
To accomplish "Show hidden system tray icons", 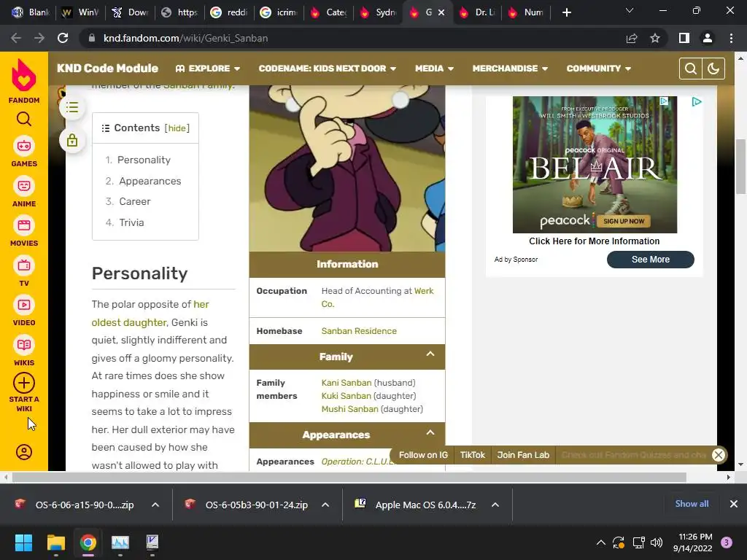I will (601, 542).
